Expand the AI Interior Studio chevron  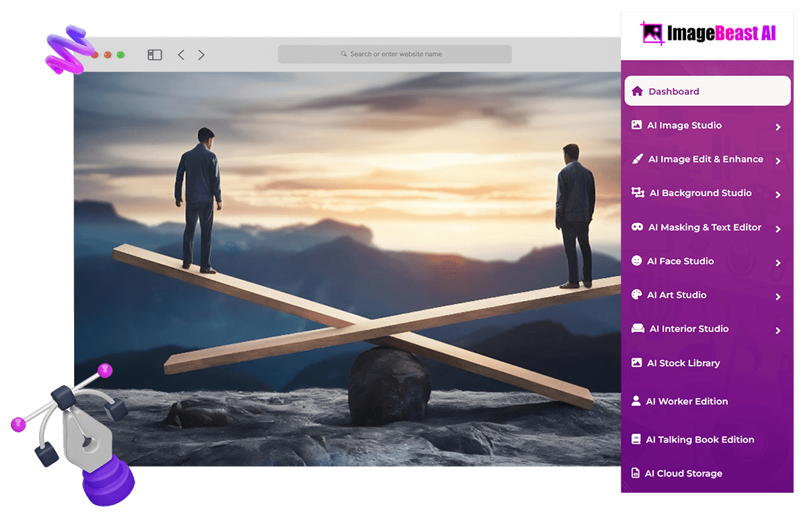coord(778,331)
